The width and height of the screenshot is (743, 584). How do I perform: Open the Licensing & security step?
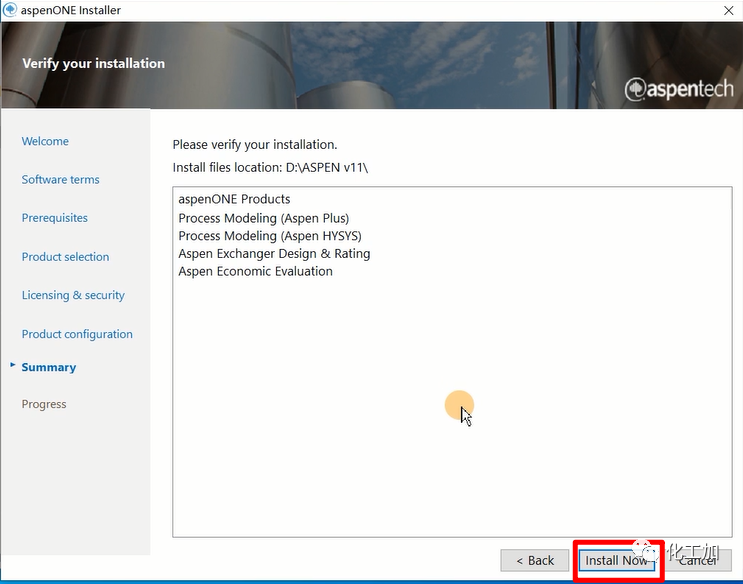click(x=73, y=295)
